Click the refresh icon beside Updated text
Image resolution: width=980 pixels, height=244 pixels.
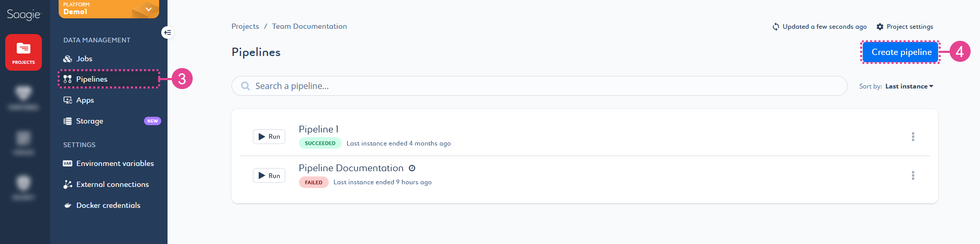tap(776, 27)
